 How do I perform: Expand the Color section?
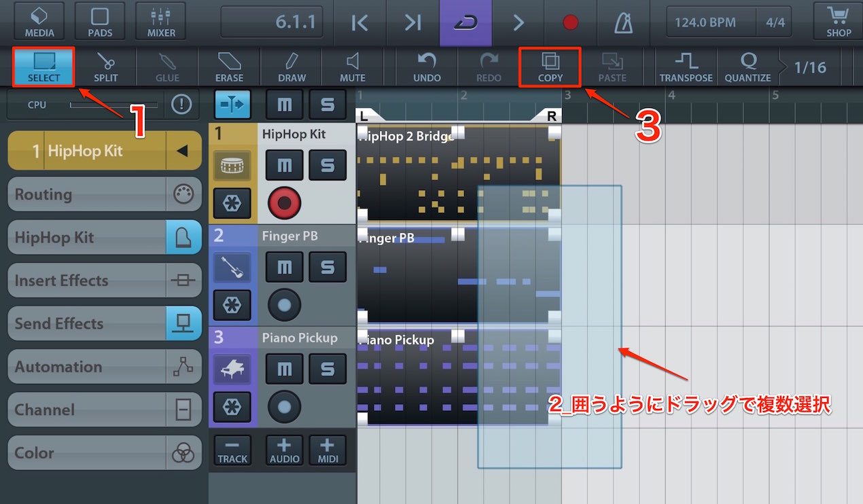pyautogui.click(x=105, y=453)
